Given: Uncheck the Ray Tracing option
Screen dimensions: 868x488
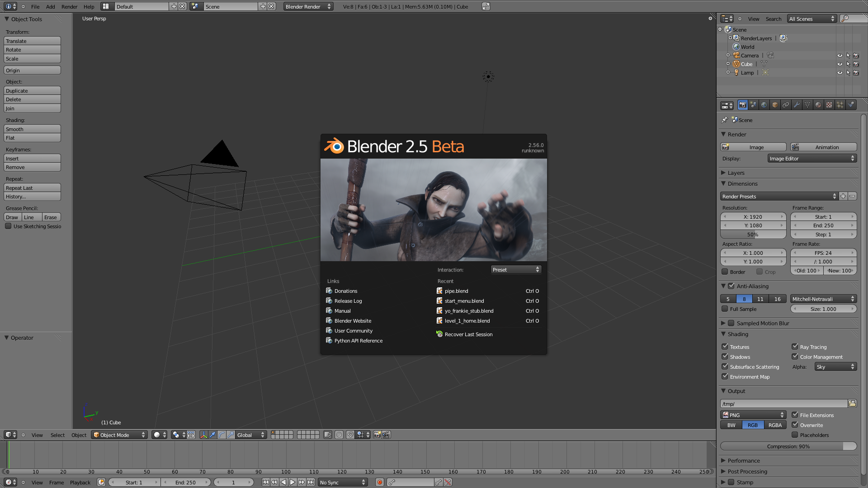Looking at the screenshot, I should [x=795, y=347].
